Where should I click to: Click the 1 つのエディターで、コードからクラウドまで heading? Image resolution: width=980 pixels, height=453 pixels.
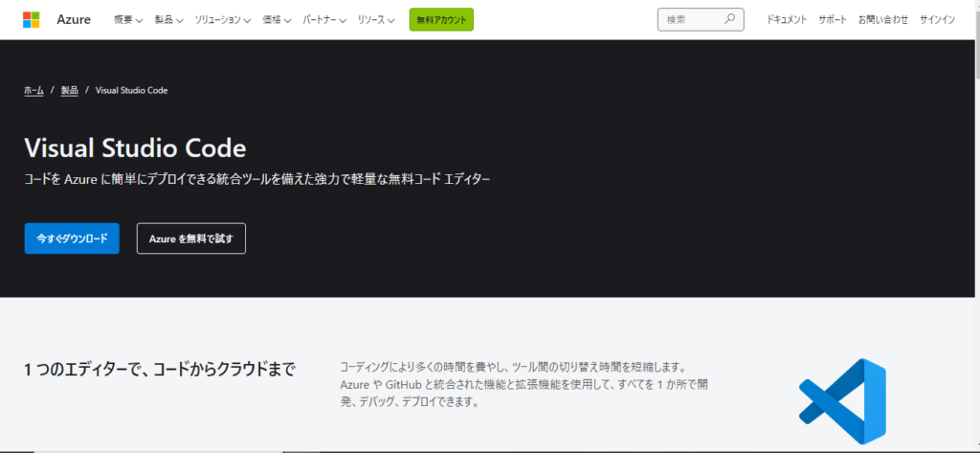coord(160,369)
